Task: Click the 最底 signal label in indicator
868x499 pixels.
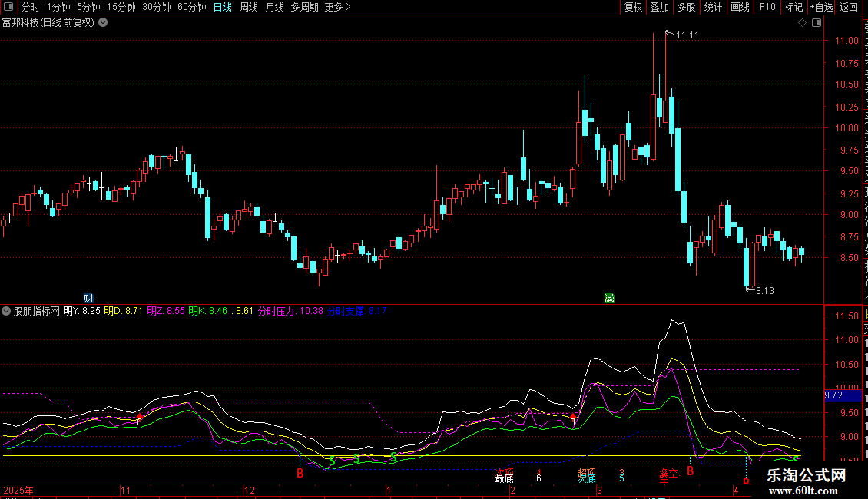Action: [505, 478]
